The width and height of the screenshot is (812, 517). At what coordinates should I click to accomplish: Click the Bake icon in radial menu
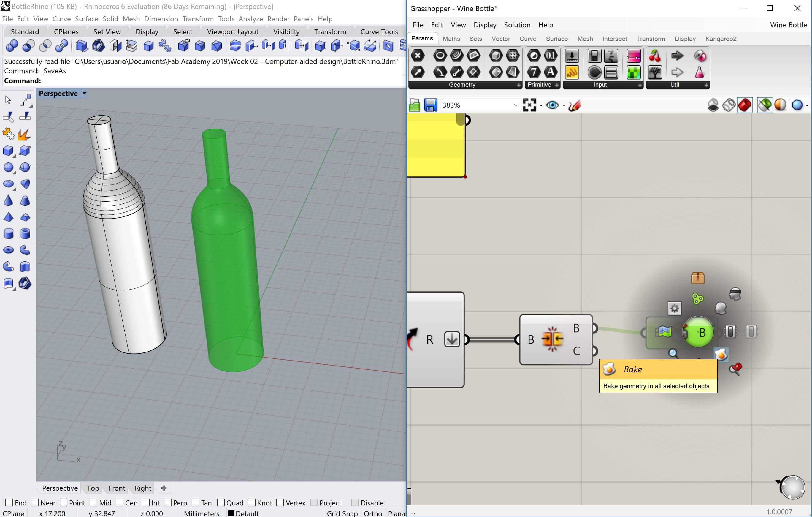(x=721, y=355)
